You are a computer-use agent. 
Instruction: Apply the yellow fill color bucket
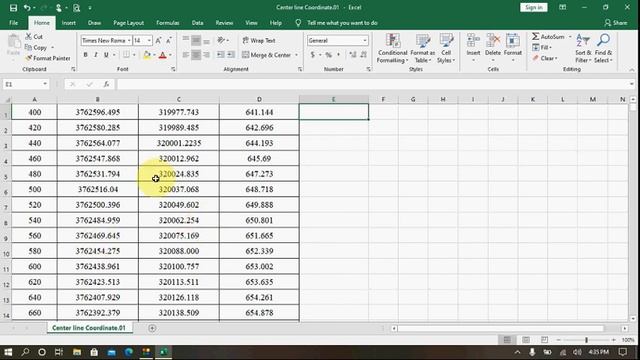147,55
